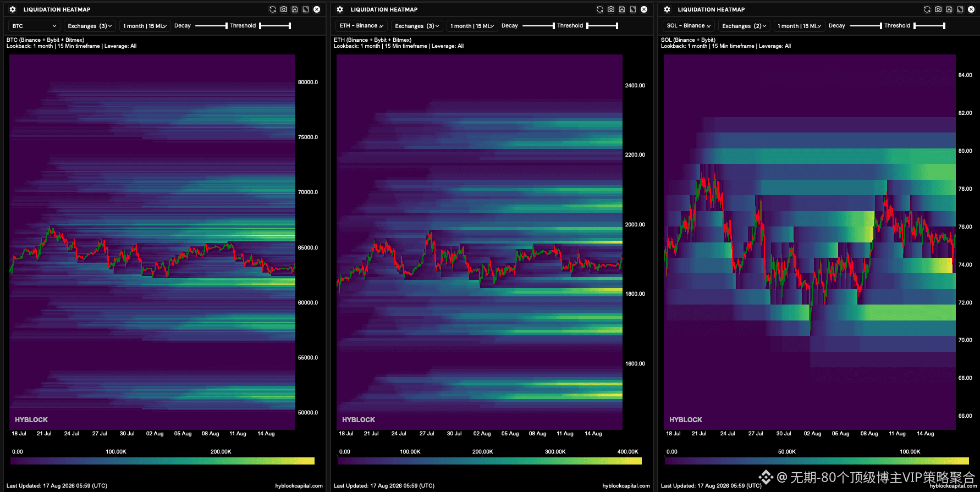The height and width of the screenshot is (492, 980).
Task: Click the 05 Aug date label on ETH axis
Action: pyautogui.click(x=510, y=434)
